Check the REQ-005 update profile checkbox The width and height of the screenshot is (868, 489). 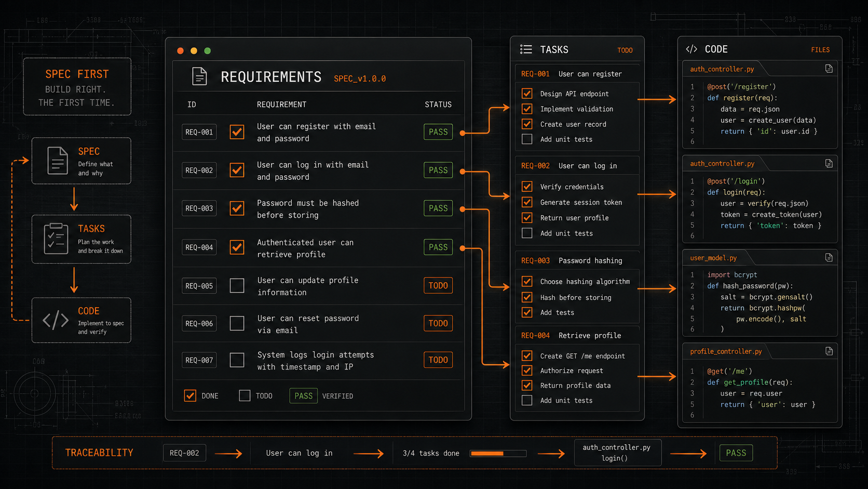click(x=237, y=286)
